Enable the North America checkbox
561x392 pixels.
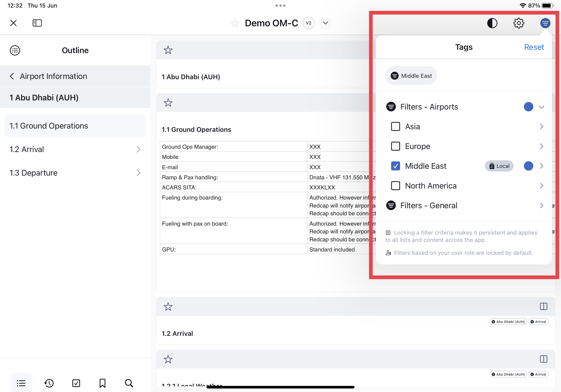click(395, 186)
